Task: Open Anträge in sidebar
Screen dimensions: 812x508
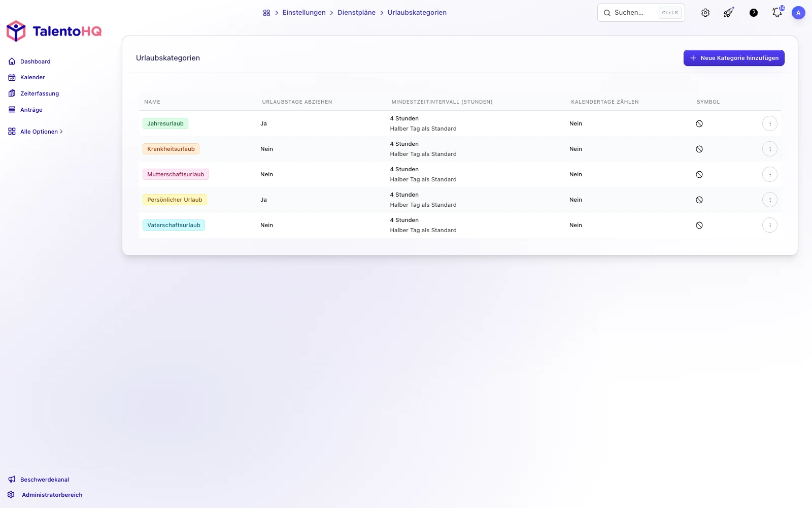Action: pyautogui.click(x=31, y=110)
